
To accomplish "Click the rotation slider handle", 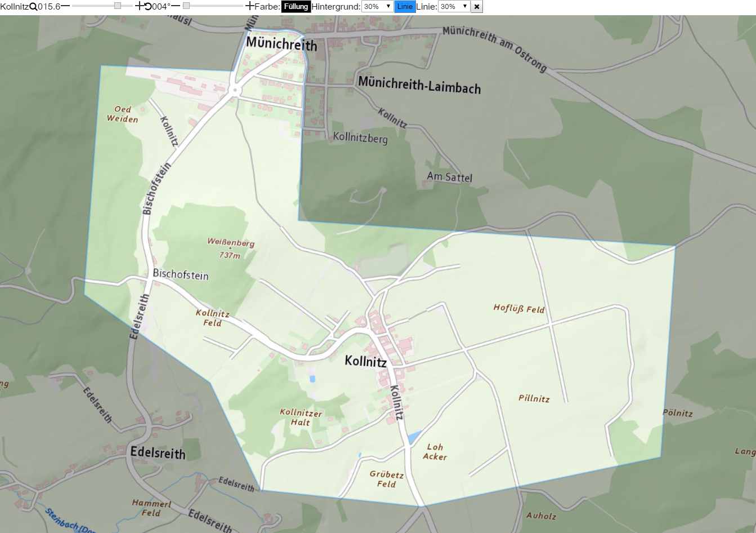I will click(x=186, y=6).
